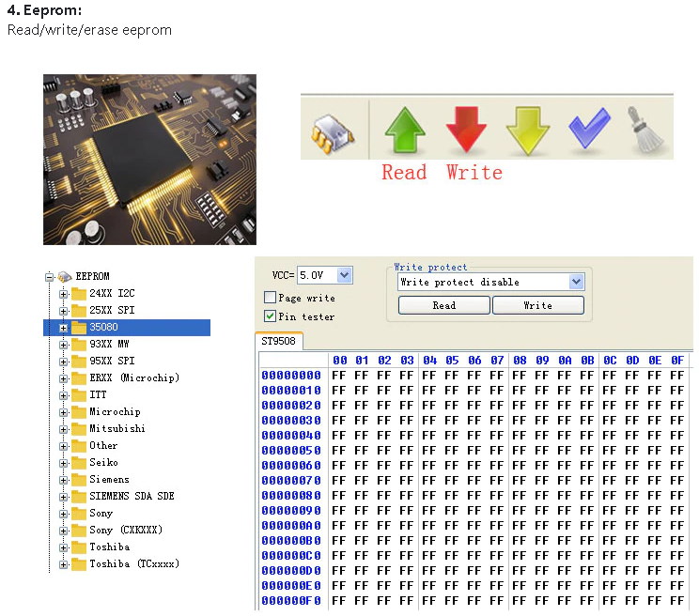The image size is (699, 616).
Task: Click the ITT folder icon
Action: pyautogui.click(x=79, y=395)
